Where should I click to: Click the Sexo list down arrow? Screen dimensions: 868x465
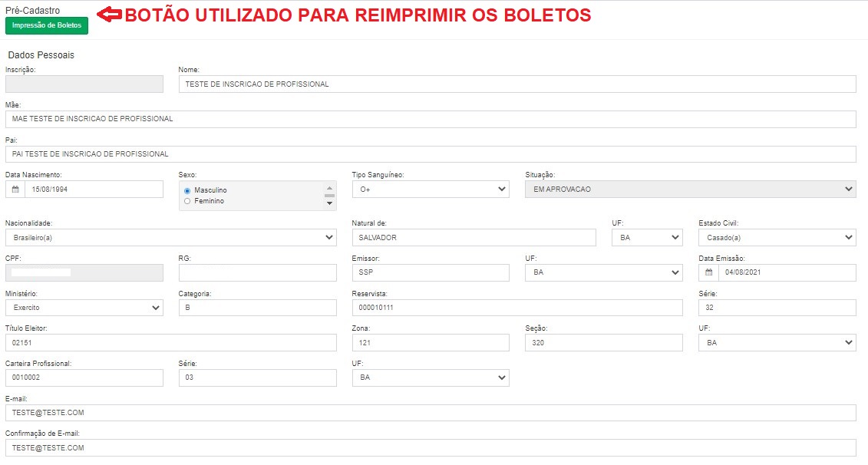(x=329, y=203)
